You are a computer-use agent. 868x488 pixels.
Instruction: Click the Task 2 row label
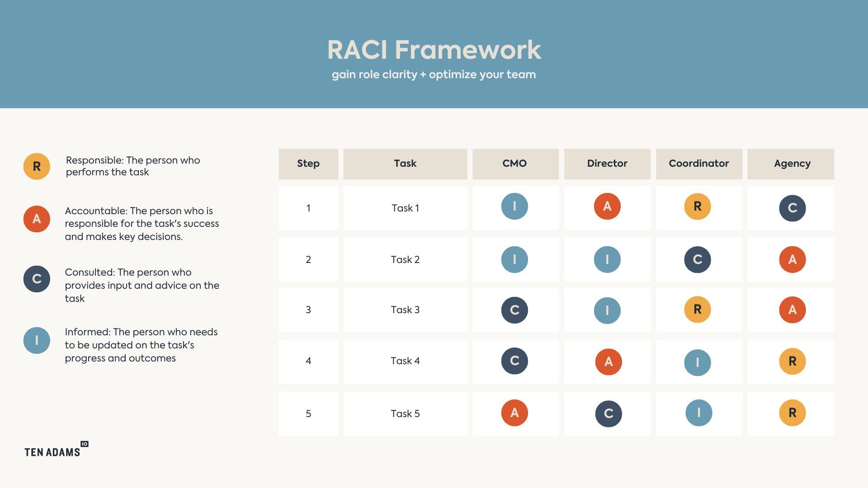405,259
